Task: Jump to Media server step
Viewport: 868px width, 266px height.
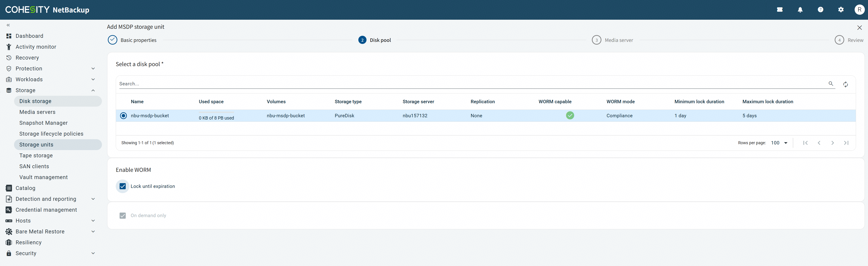Action: (x=612, y=40)
